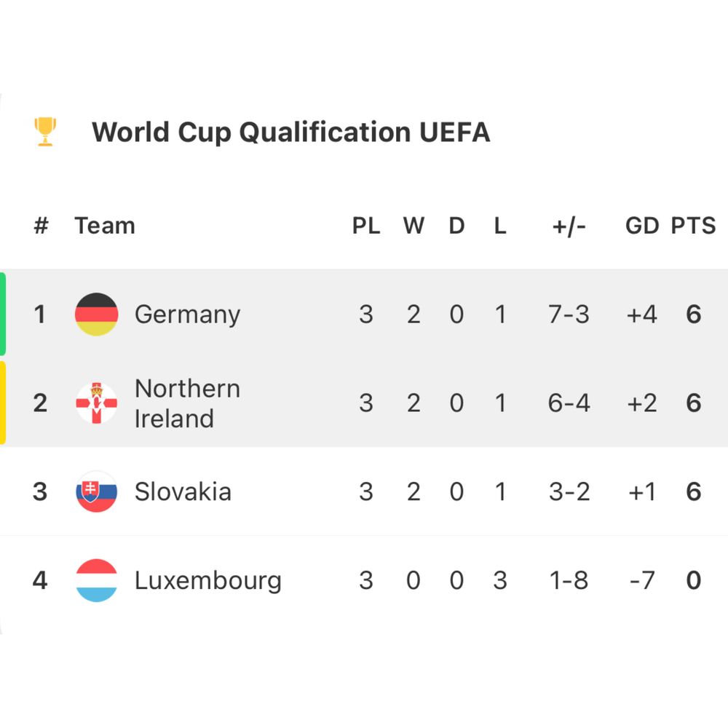Click Luxembourg's 0 points value

click(693, 581)
